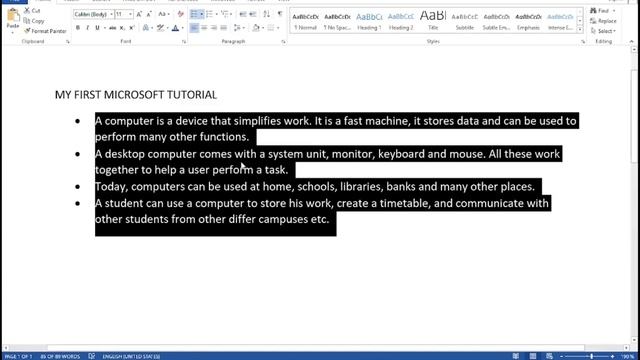
Task: Open Text Effects icon
Action: coord(146,28)
